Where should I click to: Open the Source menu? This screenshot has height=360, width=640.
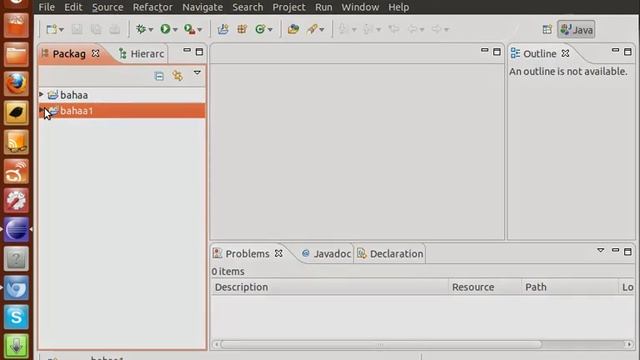(x=107, y=7)
